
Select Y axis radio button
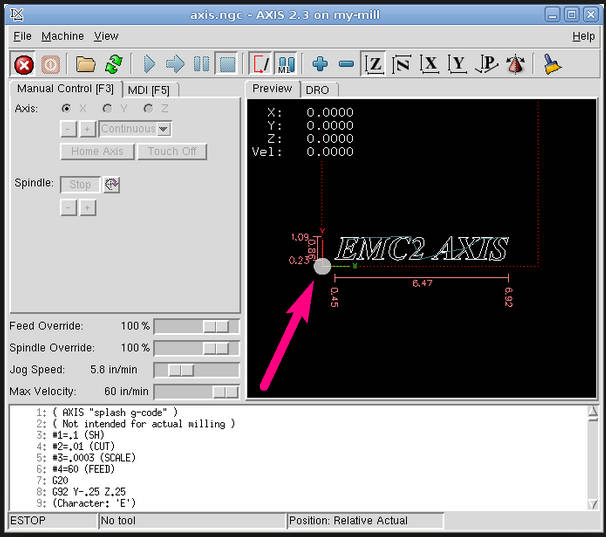click(107, 108)
